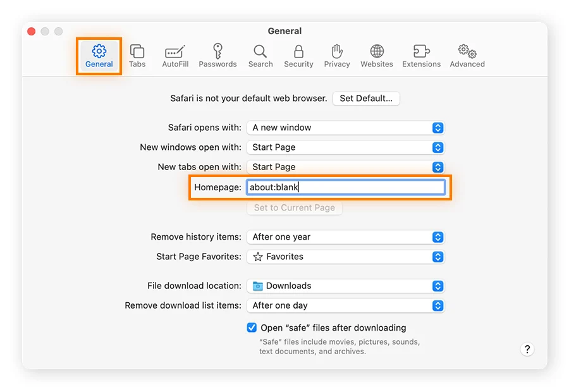
Task: Open the Security lock pane
Action: (298, 56)
